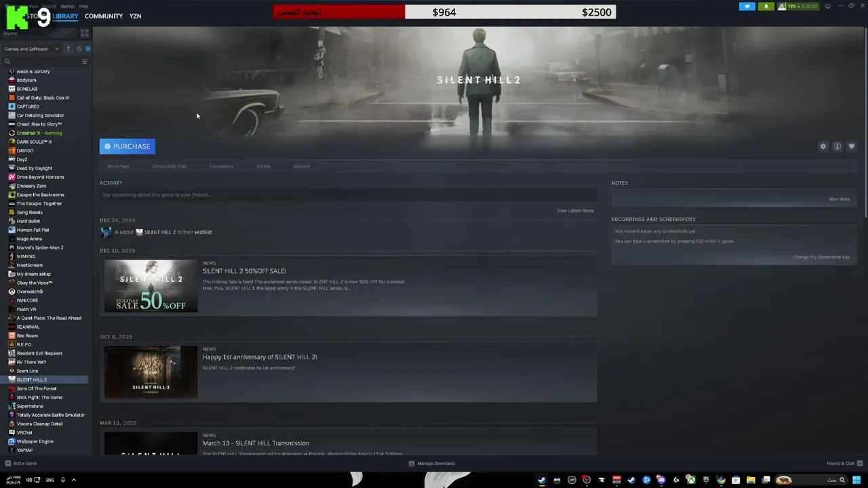The width and height of the screenshot is (868, 488).
Task: Open March 13 SILENT HILL Transmission headline
Action: point(256,443)
